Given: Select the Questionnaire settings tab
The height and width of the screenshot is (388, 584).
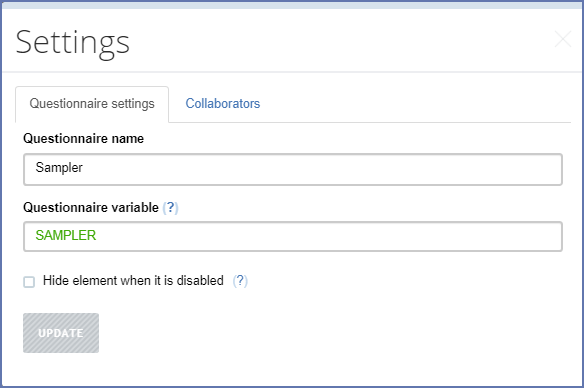Looking at the screenshot, I should 92,104.
